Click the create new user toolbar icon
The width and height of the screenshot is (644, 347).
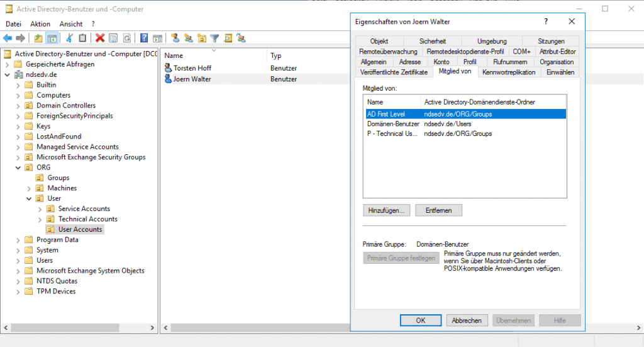175,38
